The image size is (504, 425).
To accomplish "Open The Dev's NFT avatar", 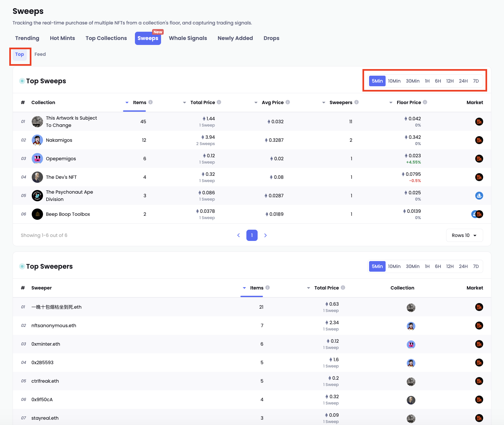I will pos(37,177).
